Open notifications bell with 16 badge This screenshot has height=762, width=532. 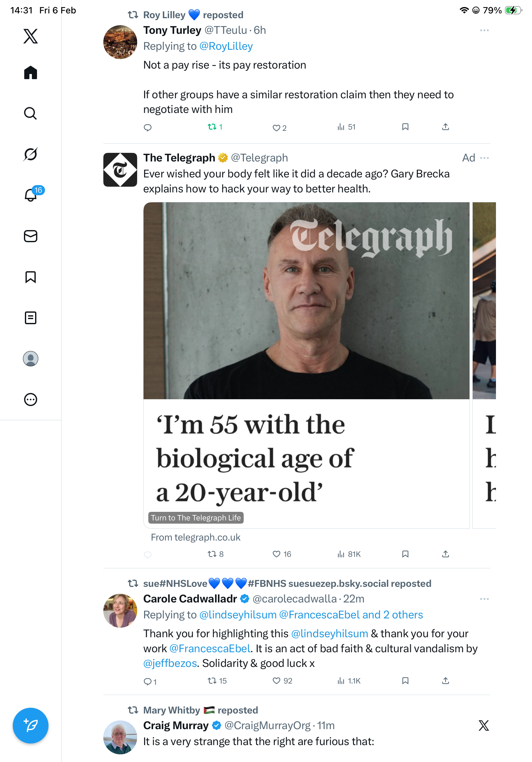point(31,195)
